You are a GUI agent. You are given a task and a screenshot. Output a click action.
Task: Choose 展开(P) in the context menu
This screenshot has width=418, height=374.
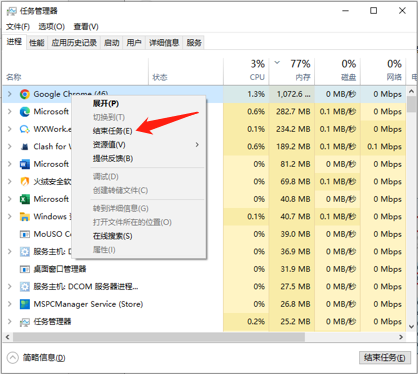point(106,104)
